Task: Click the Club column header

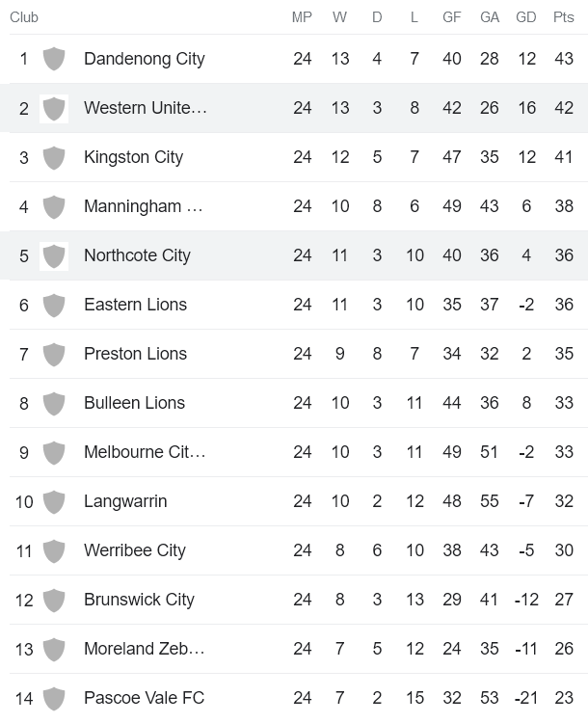Action: coord(24,17)
